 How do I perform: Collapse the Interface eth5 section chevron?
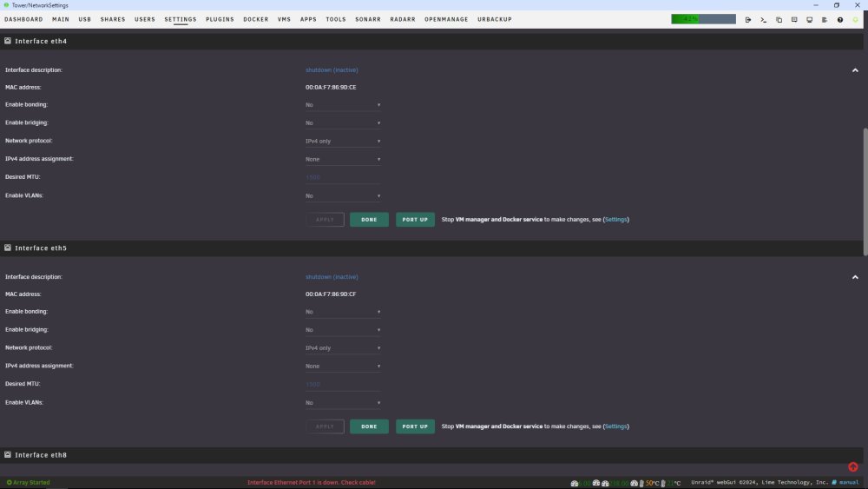(855, 277)
